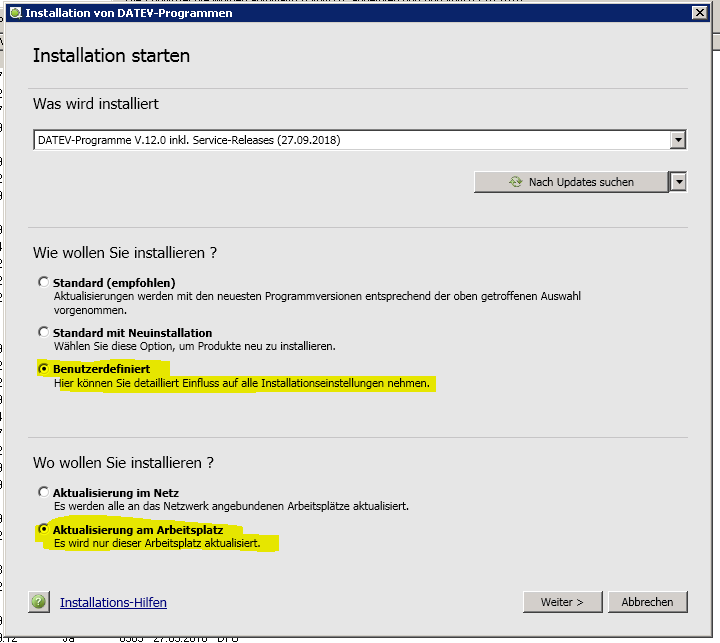Click the text 'Es werden alle an das Netzwerk angebundenen Arbeitsplätze aktualisiert.'
This screenshot has width=720, height=643.
tap(231, 506)
